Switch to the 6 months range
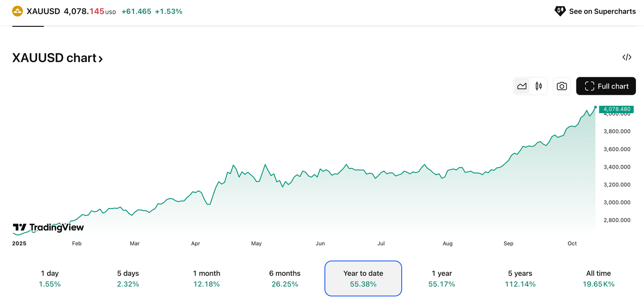Image resolution: width=644 pixels, height=308 pixels. pos(285,278)
